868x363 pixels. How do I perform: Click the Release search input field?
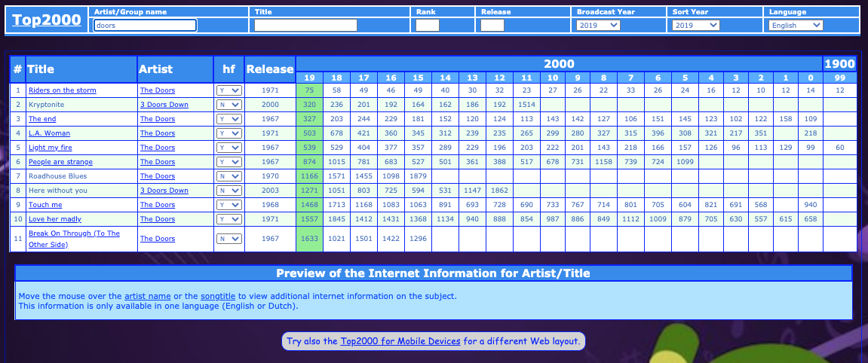pyautogui.click(x=492, y=25)
